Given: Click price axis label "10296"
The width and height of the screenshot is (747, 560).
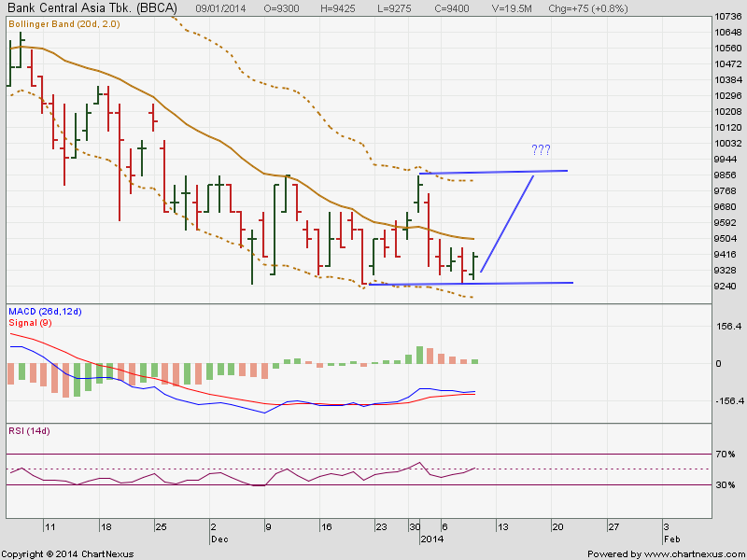Looking at the screenshot, I should point(728,96).
